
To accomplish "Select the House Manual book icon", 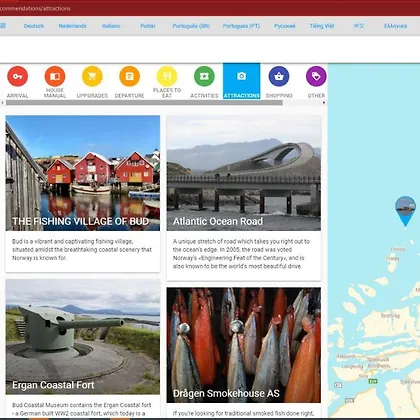I will [55, 76].
